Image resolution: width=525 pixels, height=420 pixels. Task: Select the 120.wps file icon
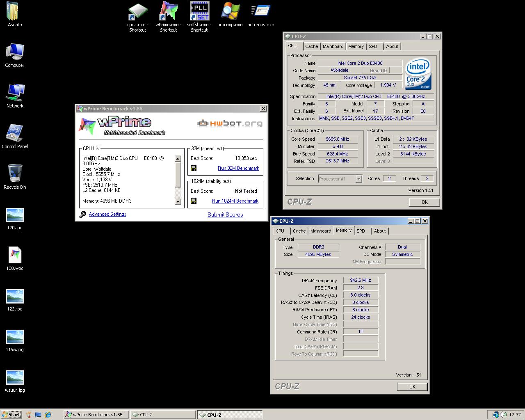15,259
